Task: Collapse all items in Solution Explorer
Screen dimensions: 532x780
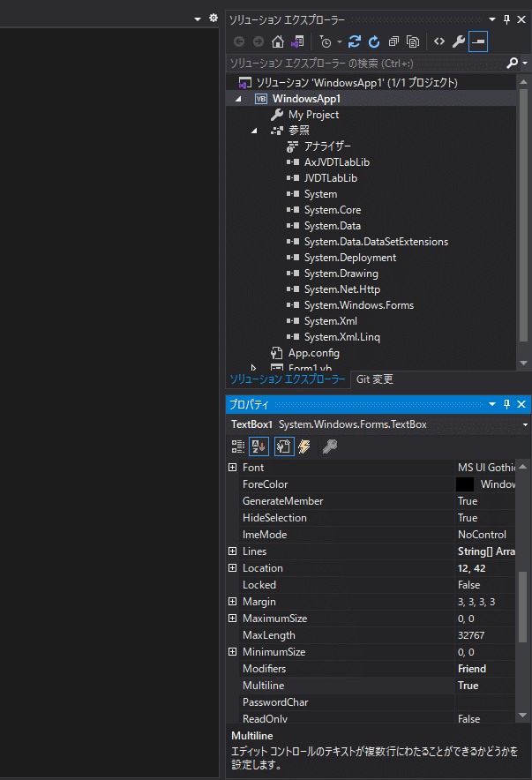Action: coord(393,41)
